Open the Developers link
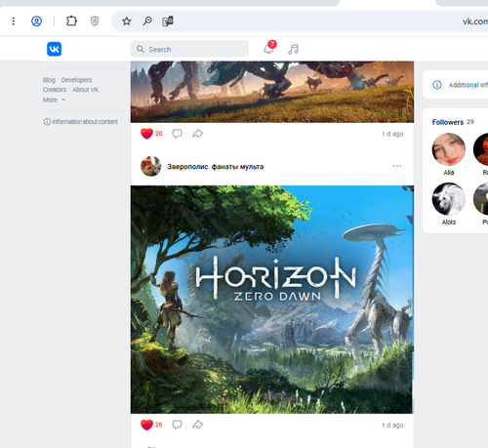Screen dimensions: 488x448 [x=76, y=80]
